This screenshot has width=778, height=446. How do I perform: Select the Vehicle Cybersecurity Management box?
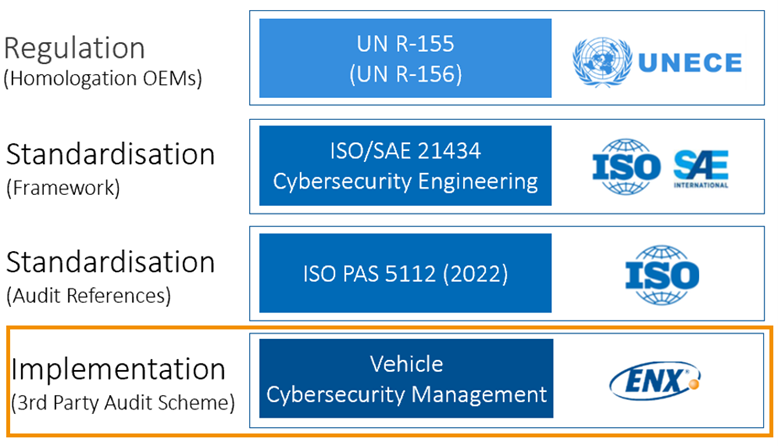coord(406,379)
